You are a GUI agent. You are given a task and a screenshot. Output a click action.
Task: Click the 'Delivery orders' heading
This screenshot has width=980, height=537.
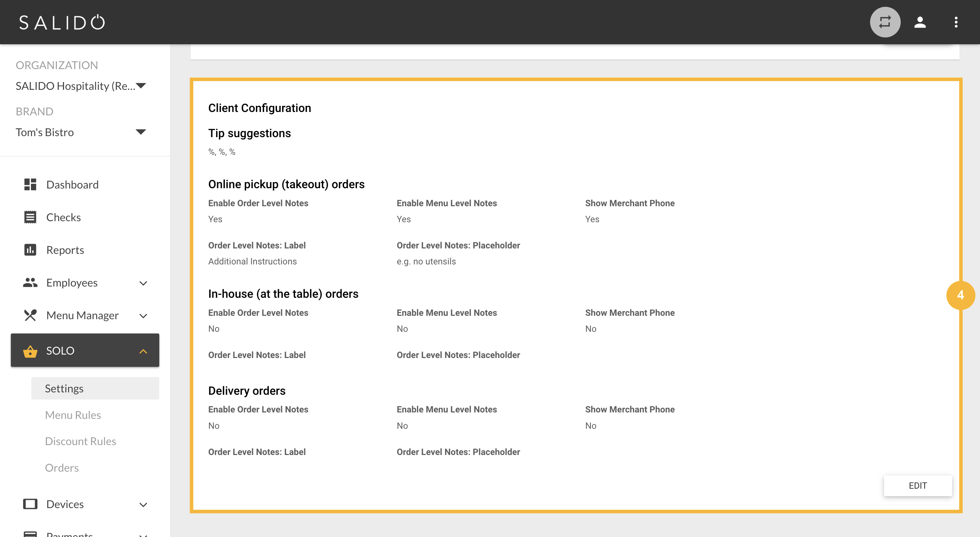point(246,391)
